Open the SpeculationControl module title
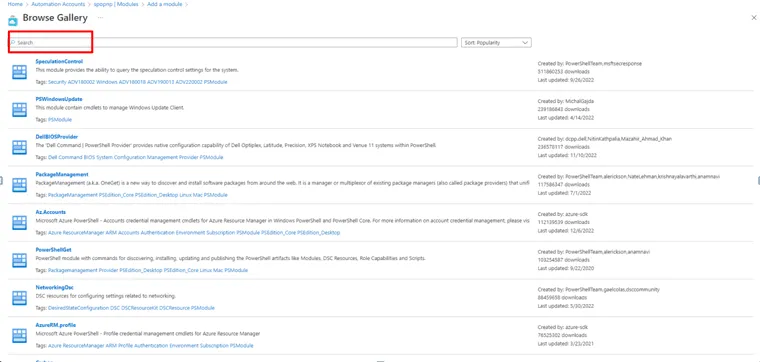This screenshot has width=760, height=362. (59, 62)
